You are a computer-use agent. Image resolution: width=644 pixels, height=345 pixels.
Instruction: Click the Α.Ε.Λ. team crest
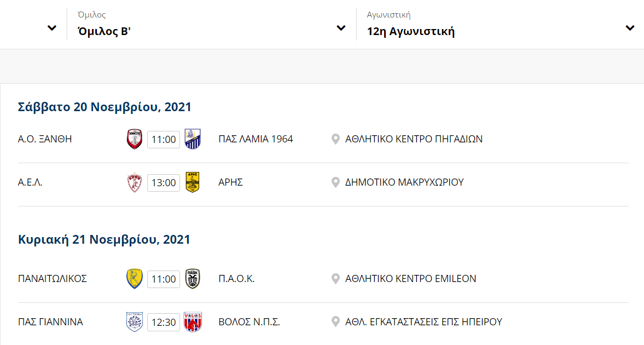(x=134, y=182)
